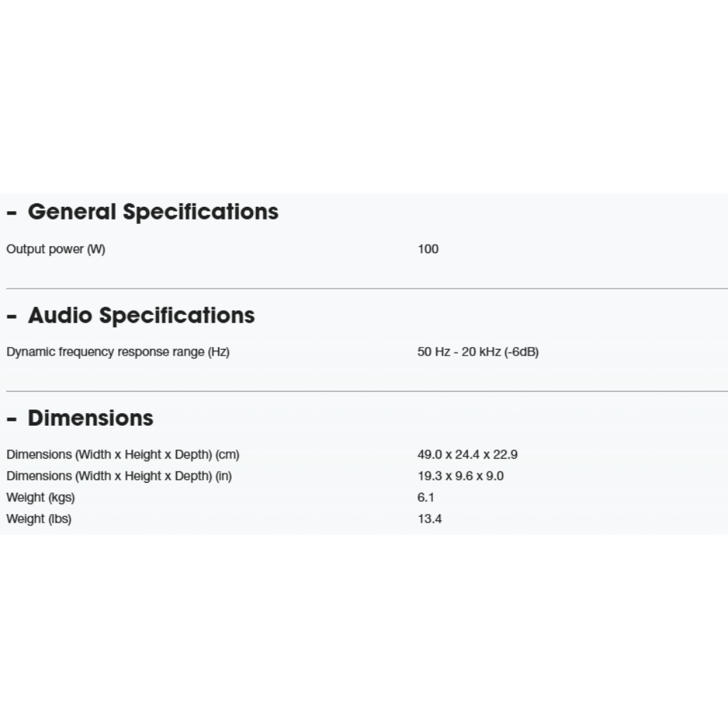The height and width of the screenshot is (728, 728).
Task: Click the 49.0 x 24.4 x 22.9 value
Action: (467, 454)
